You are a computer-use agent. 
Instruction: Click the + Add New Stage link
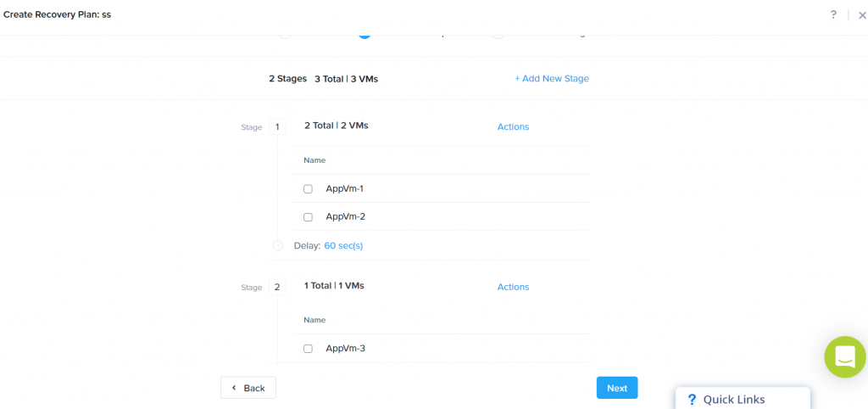pos(552,79)
